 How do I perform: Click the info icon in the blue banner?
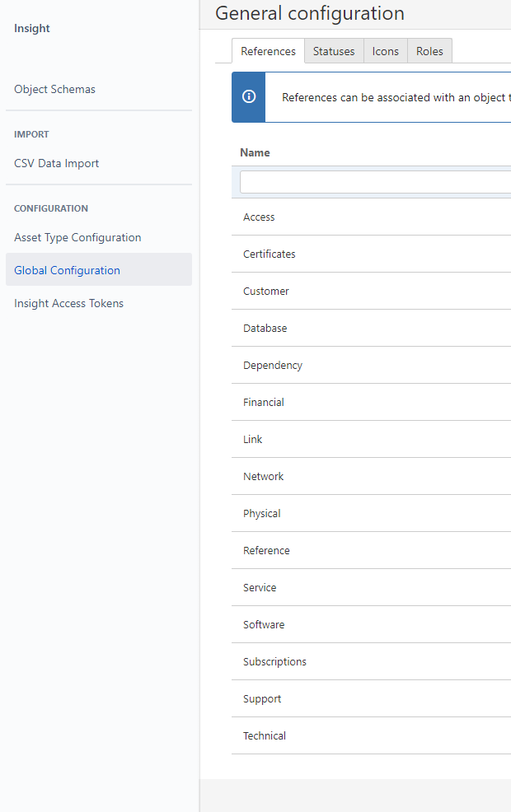(x=248, y=97)
